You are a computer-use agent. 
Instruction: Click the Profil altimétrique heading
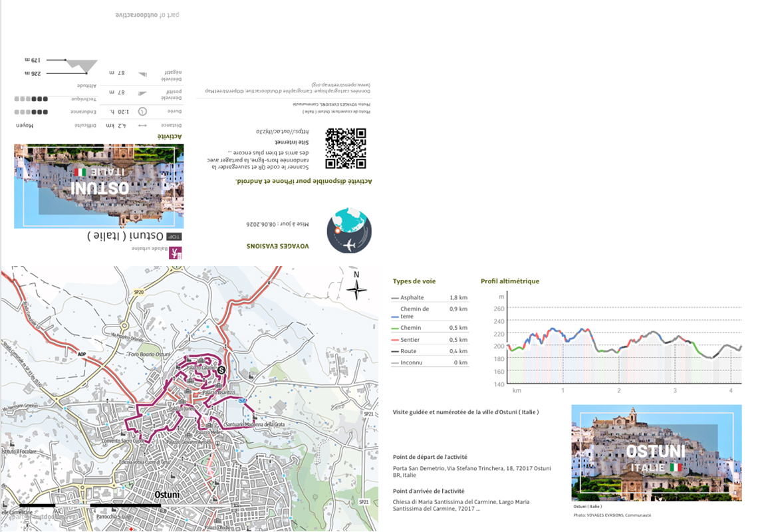pyautogui.click(x=509, y=281)
